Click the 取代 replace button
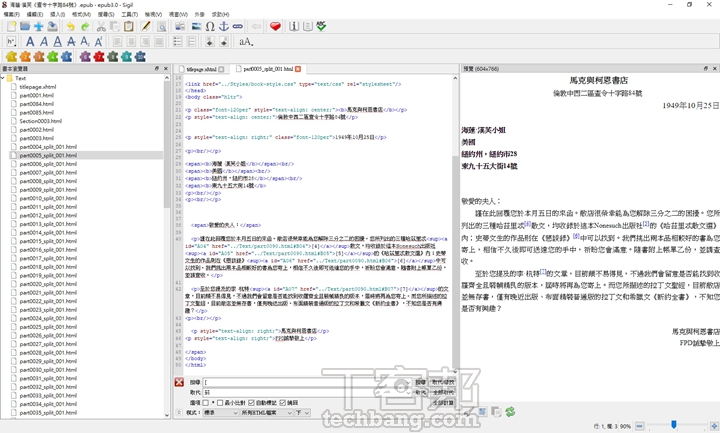Viewport: 720px width, 433px height. point(421,393)
